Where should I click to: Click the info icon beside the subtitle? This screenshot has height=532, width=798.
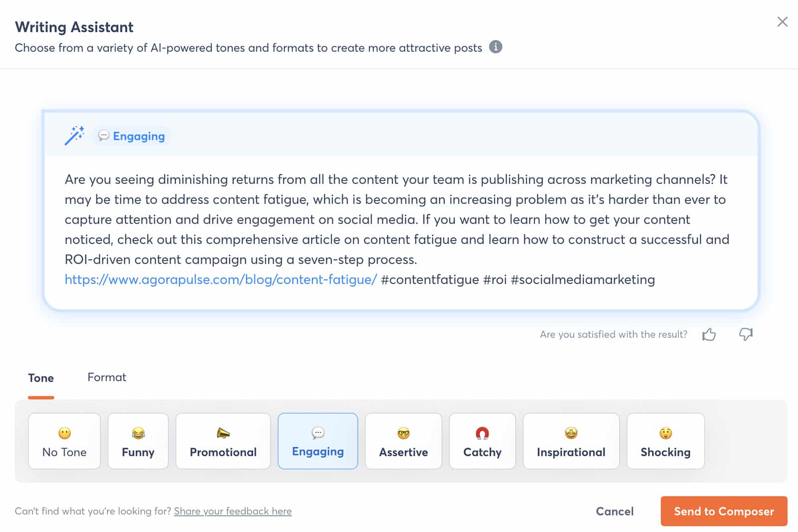point(495,47)
